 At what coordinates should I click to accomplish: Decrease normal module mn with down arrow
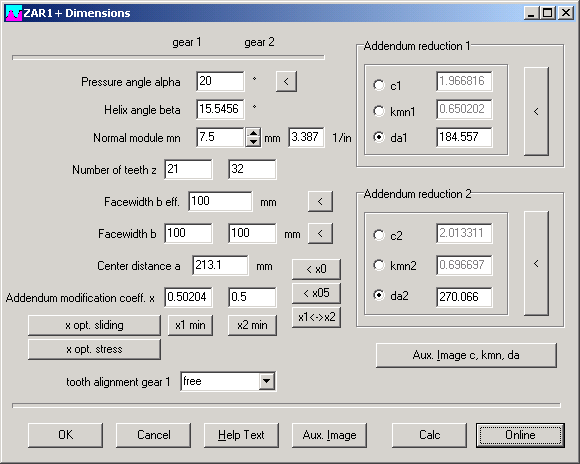point(253,142)
